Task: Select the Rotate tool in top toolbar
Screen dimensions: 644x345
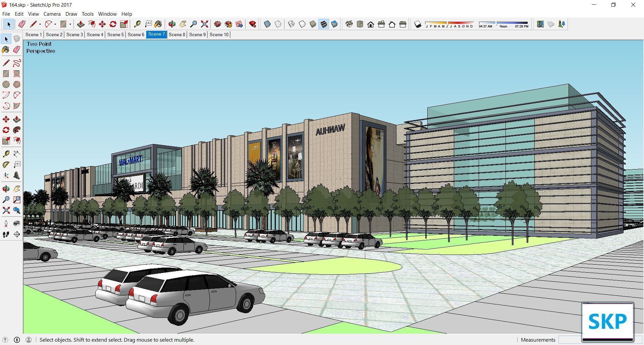Action: coord(113,24)
